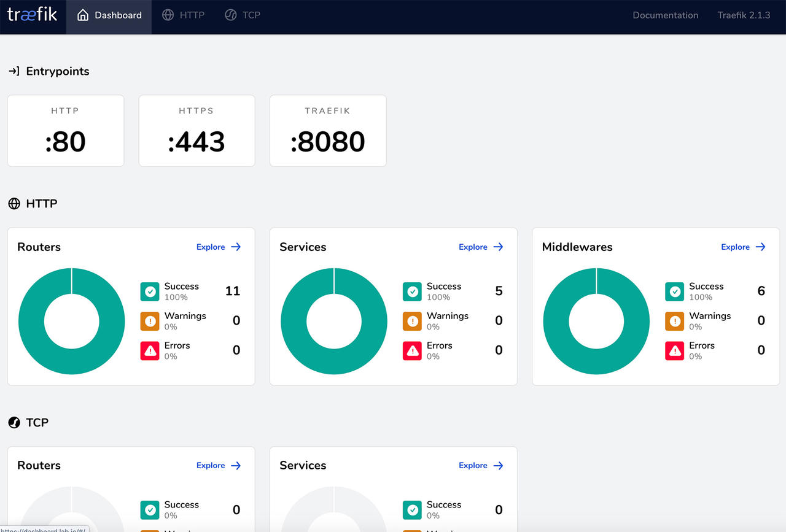
Task: Click the icon beside TCP section heading
Action: [x=14, y=422]
